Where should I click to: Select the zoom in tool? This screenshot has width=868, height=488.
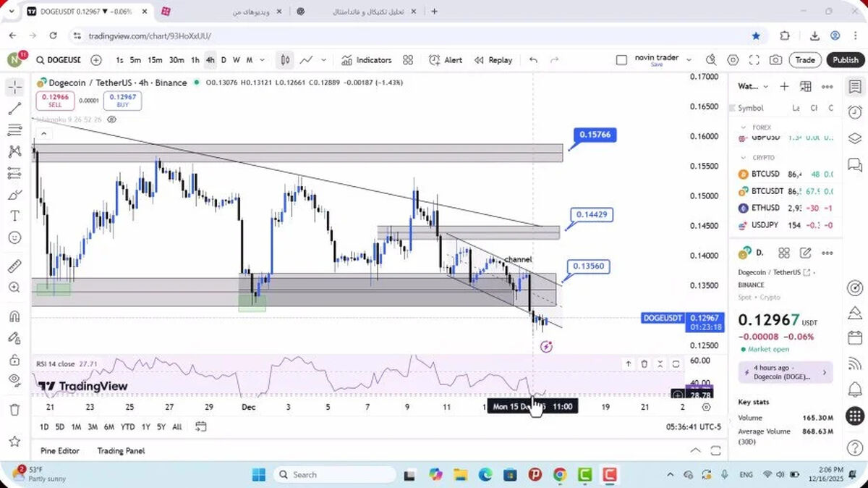point(14,287)
